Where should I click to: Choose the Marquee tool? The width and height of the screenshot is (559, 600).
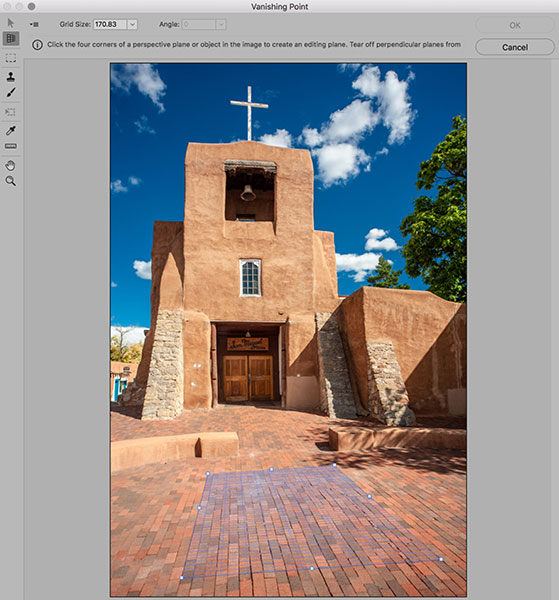[11, 58]
